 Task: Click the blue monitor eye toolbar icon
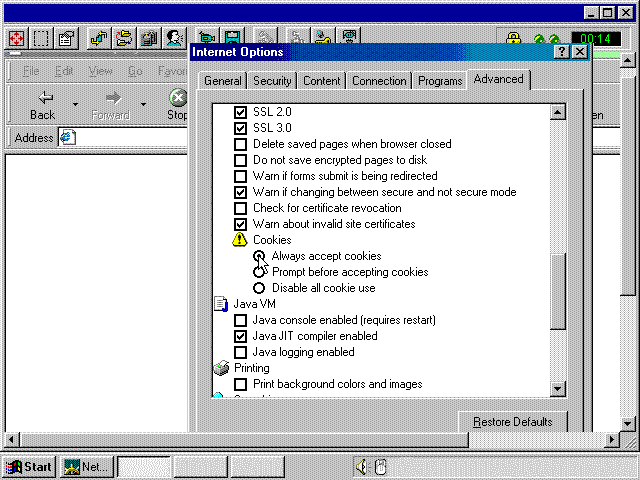point(349,37)
